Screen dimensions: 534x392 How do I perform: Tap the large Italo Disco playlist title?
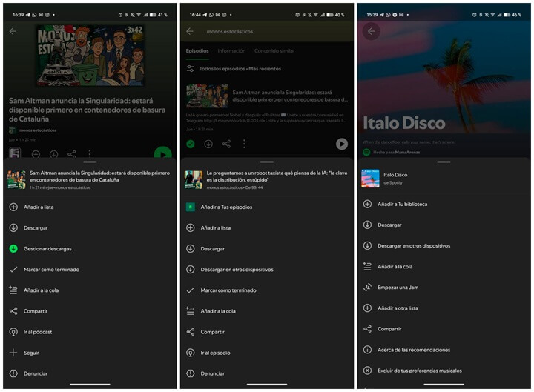(x=404, y=123)
